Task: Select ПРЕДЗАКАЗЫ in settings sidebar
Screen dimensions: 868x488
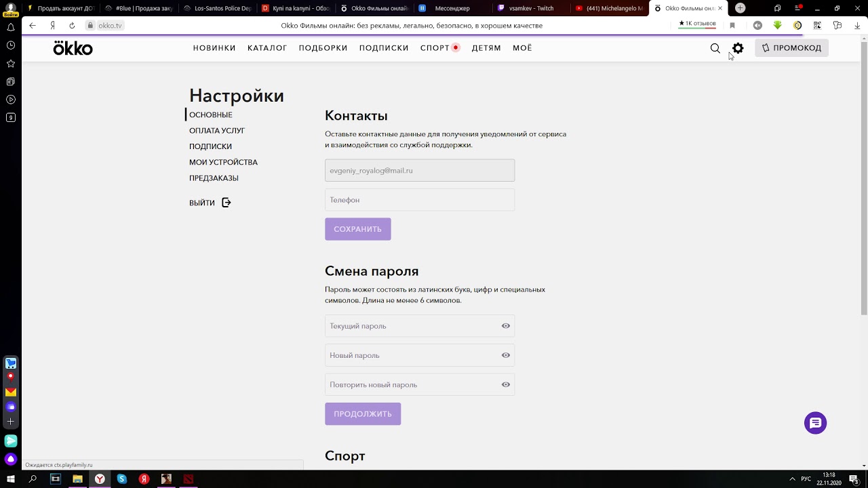Action: pyautogui.click(x=214, y=178)
